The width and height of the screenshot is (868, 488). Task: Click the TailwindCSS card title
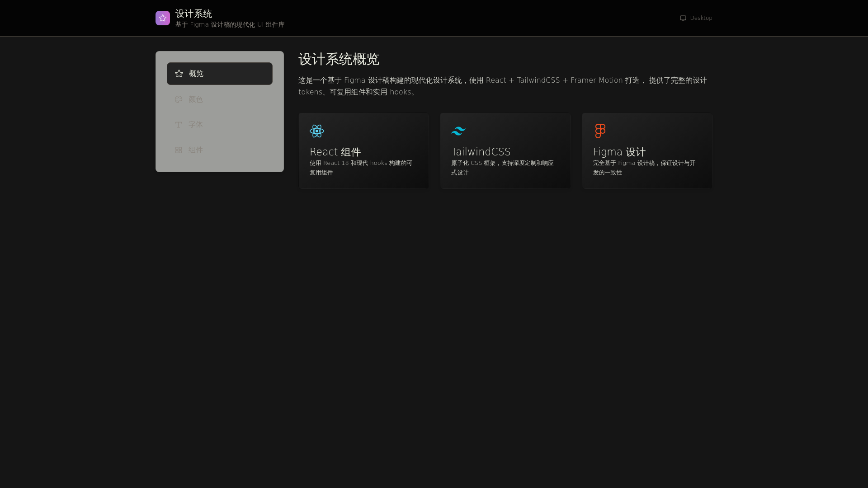click(x=481, y=152)
